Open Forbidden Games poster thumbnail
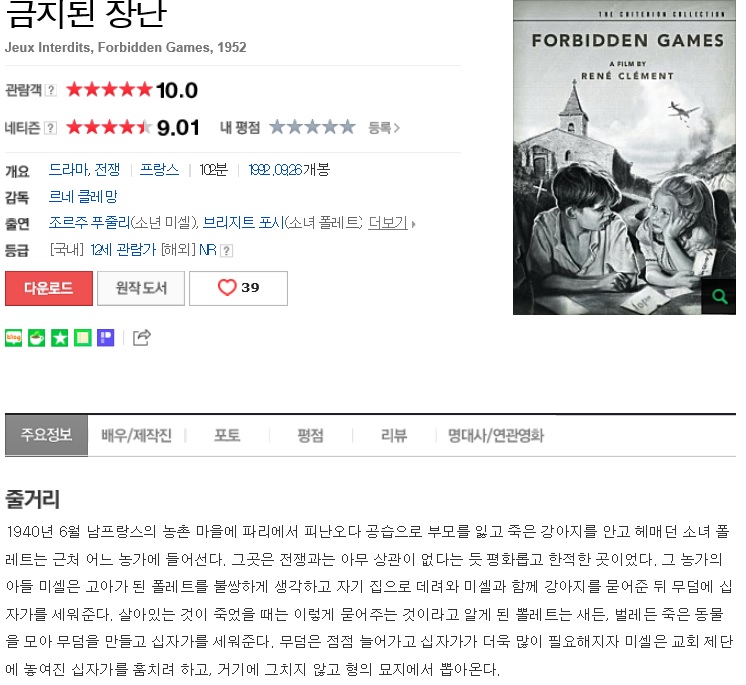Image resolution: width=746 pixels, height=685 pixels. (x=624, y=157)
